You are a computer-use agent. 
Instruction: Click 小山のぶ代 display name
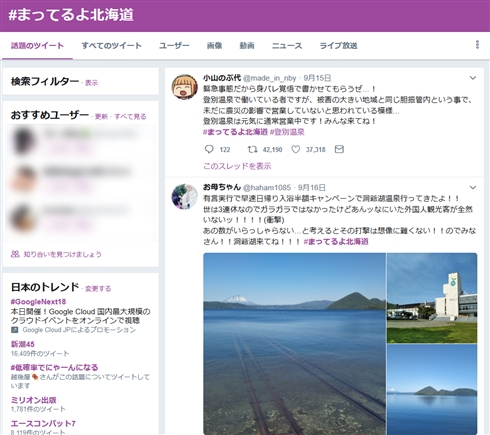[x=222, y=78]
